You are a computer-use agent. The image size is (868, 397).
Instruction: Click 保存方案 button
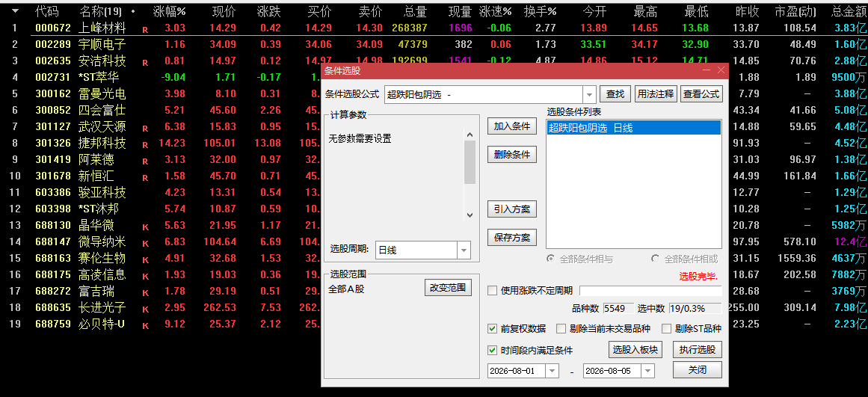(x=512, y=238)
